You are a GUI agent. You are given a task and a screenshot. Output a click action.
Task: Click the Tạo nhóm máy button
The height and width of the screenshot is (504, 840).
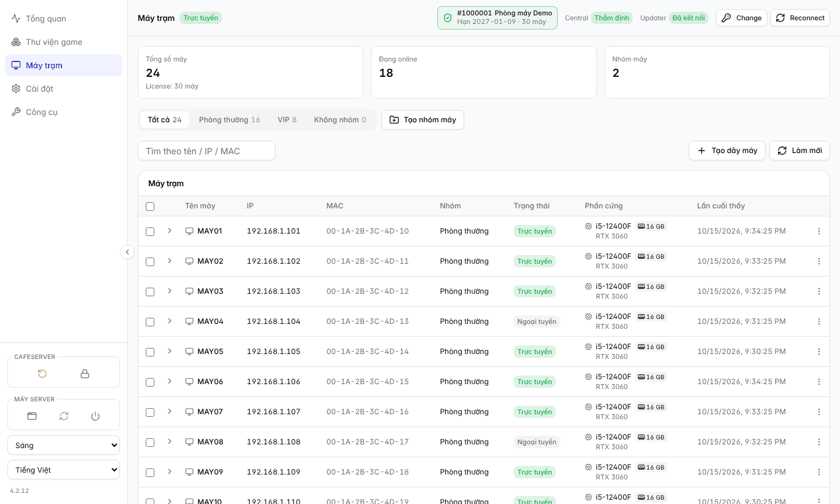click(x=422, y=120)
